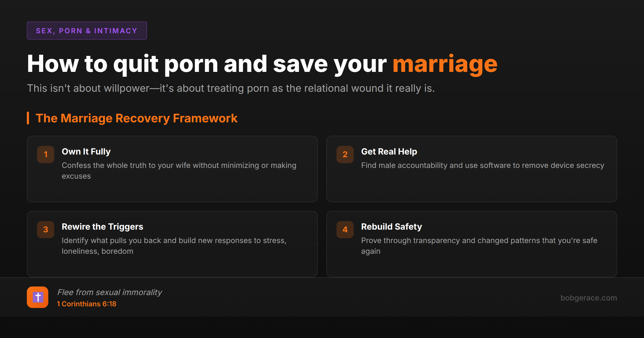
Task: Click the subtitle starting 'This isn't about willpower'
Action: pos(231,88)
